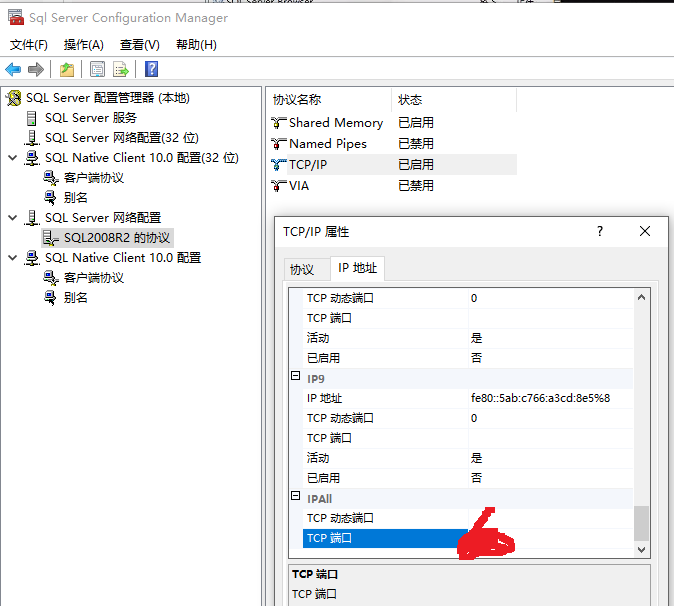Click the 别名 icon under 64-bit client
The width and height of the screenshot is (674, 606).
pos(50,298)
